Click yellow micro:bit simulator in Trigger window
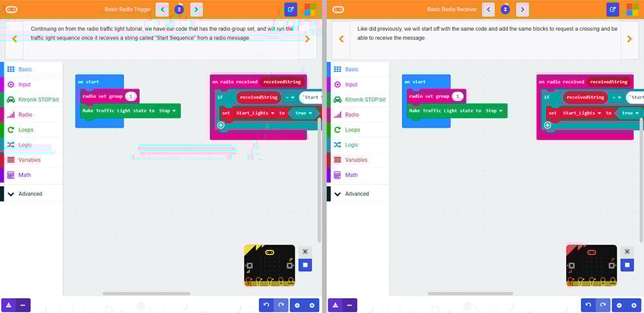The width and height of the screenshot is (644, 313). 269,265
